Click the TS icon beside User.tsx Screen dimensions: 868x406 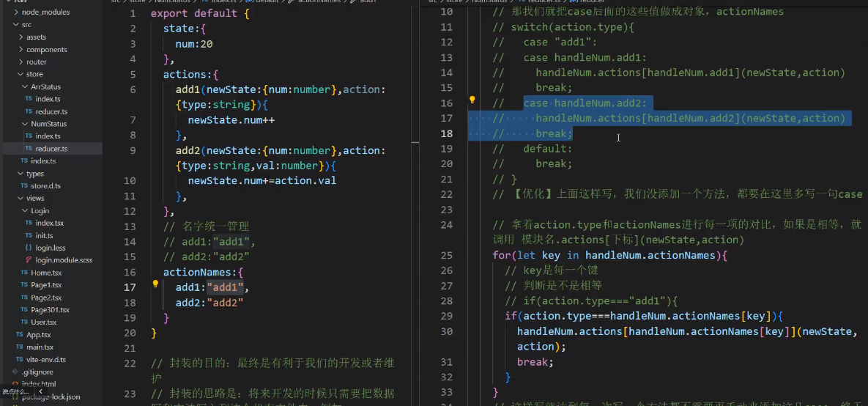23,322
